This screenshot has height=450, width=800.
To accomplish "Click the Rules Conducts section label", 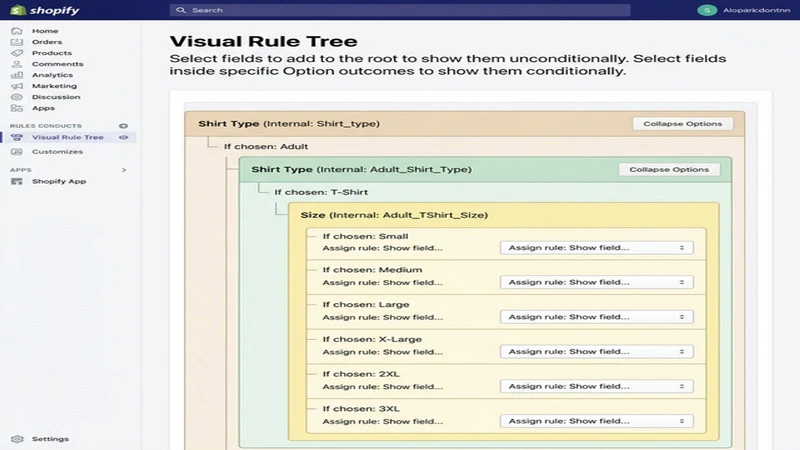I will 46,126.
